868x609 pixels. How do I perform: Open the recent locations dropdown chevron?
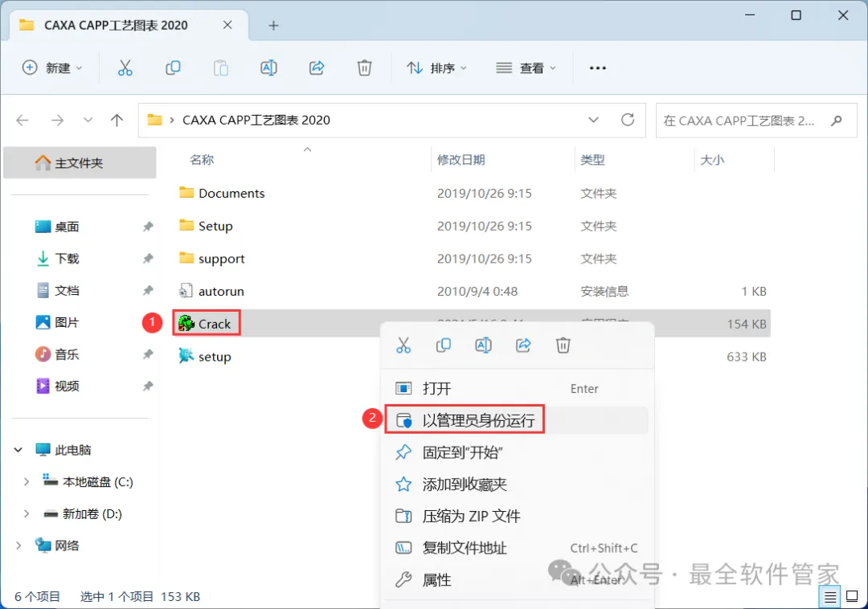[88, 120]
